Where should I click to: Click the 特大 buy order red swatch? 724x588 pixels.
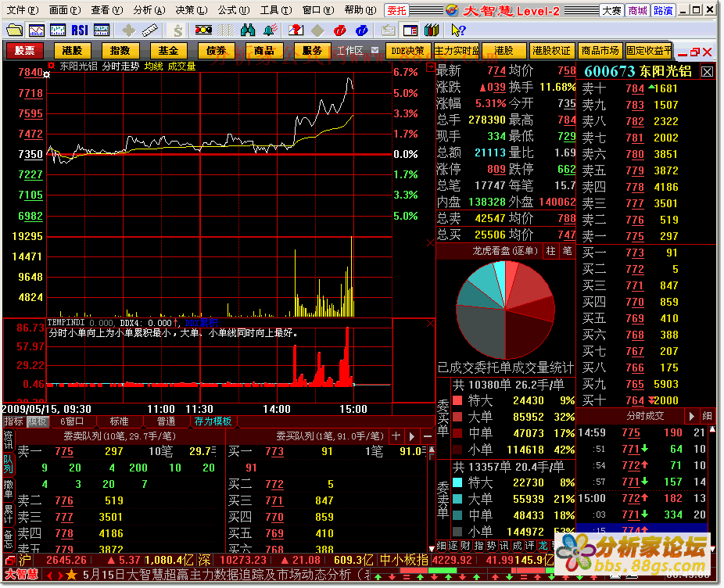pyautogui.click(x=457, y=400)
